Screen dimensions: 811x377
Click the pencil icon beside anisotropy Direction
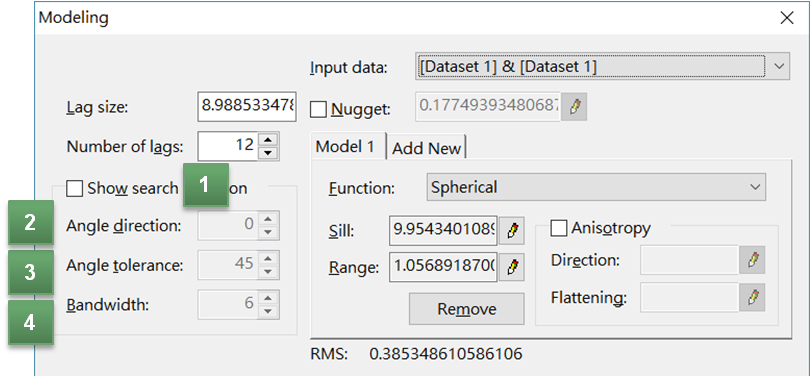pyautogui.click(x=753, y=260)
